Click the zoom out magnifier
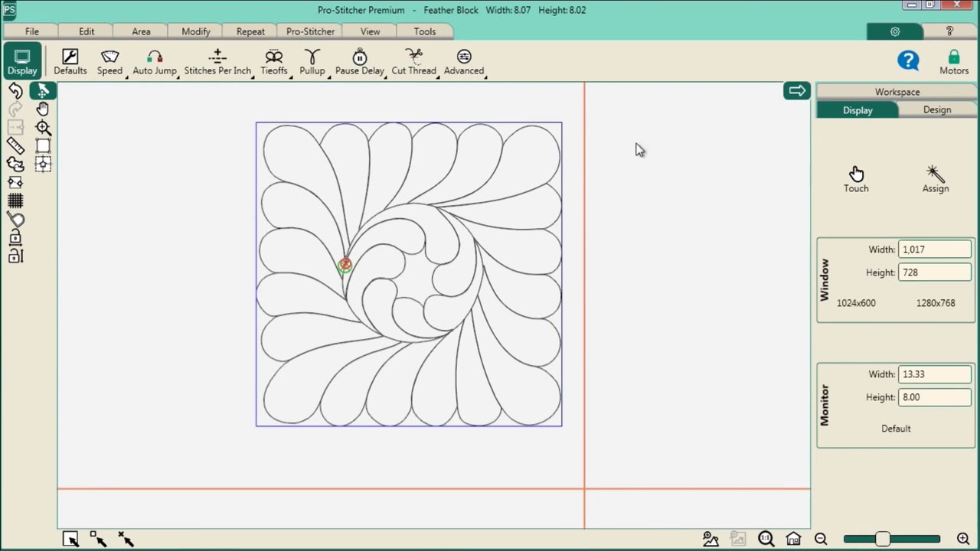Image resolution: width=980 pixels, height=551 pixels. click(821, 539)
